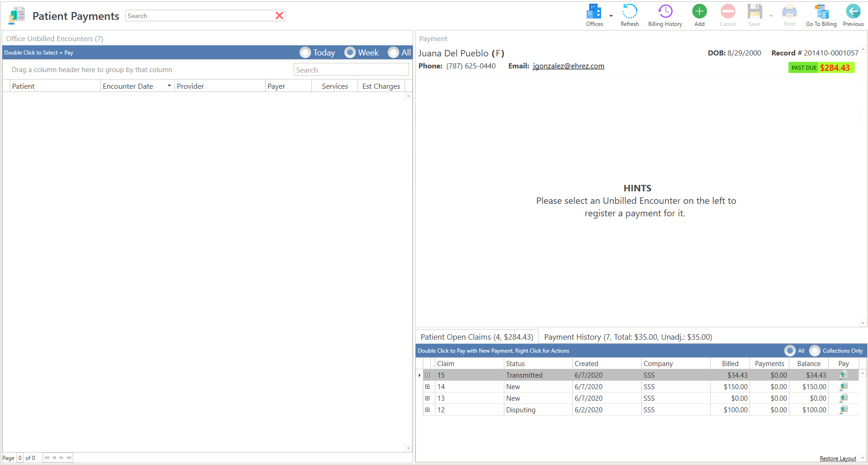Sort by Patient column header
The height and width of the screenshot is (465, 868).
coord(55,86)
